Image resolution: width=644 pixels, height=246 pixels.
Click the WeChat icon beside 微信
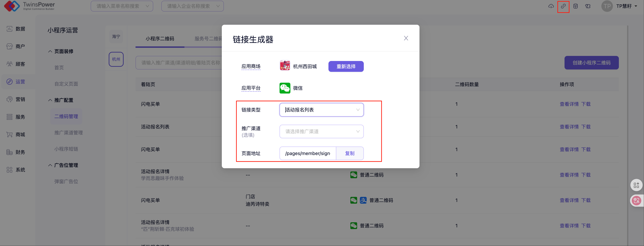pyautogui.click(x=285, y=88)
